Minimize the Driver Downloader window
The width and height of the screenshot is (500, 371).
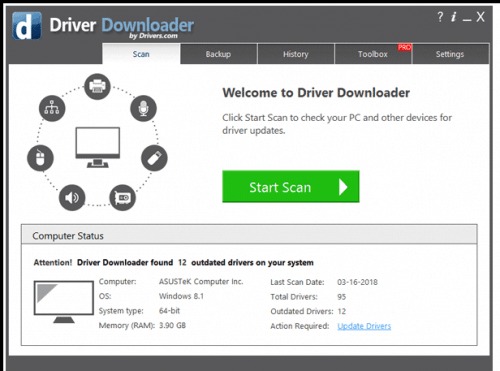tap(467, 20)
